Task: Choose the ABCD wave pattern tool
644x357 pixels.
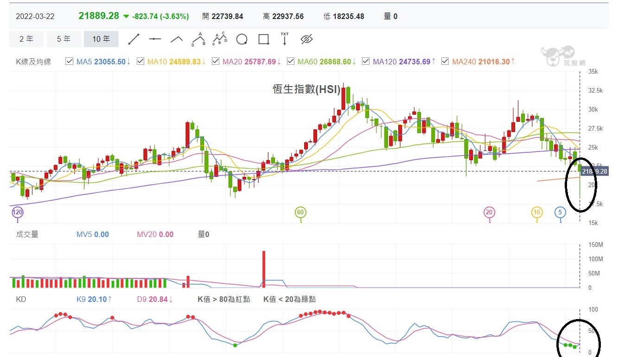Action: tap(220, 39)
